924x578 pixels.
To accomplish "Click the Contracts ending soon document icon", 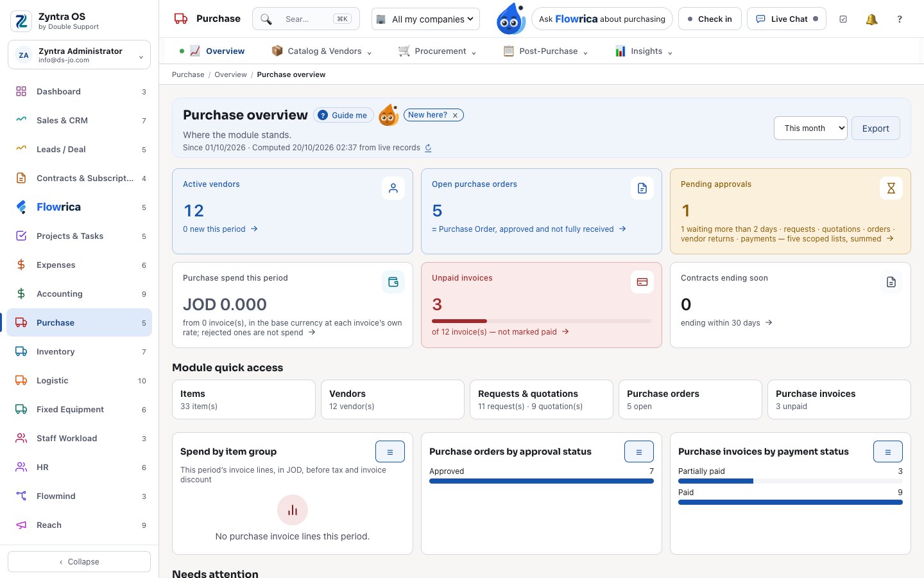I will click(x=891, y=282).
